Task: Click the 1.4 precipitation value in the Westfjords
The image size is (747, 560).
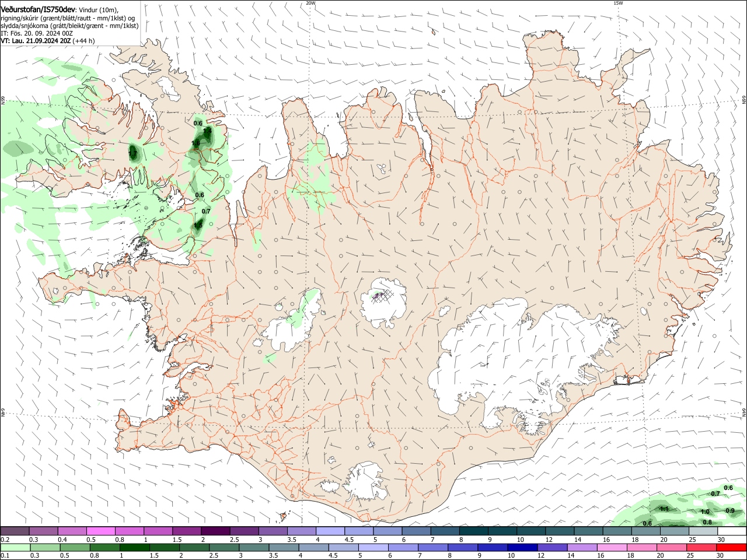Action: click(x=207, y=131)
